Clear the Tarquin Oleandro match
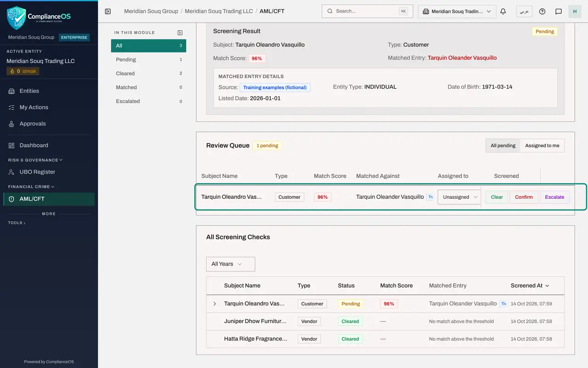The width and height of the screenshot is (588, 368). 497,197
